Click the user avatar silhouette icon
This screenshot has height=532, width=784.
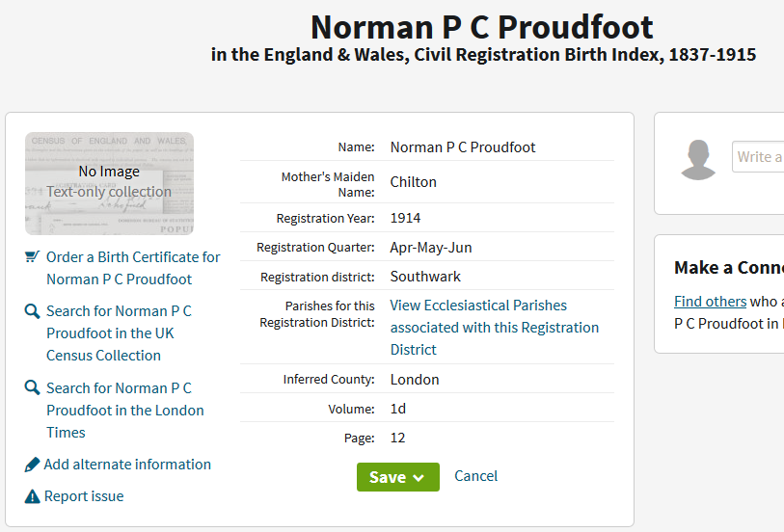pyautogui.click(x=698, y=160)
